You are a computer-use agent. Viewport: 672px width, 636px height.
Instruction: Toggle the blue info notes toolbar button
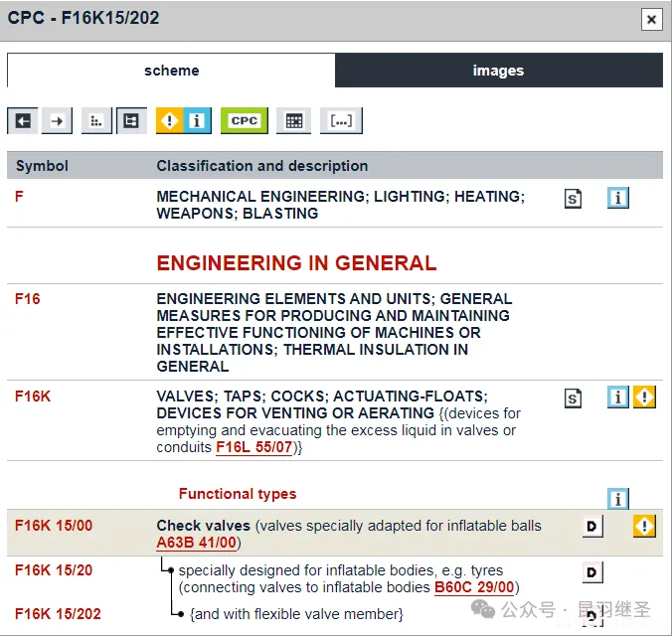click(197, 121)
